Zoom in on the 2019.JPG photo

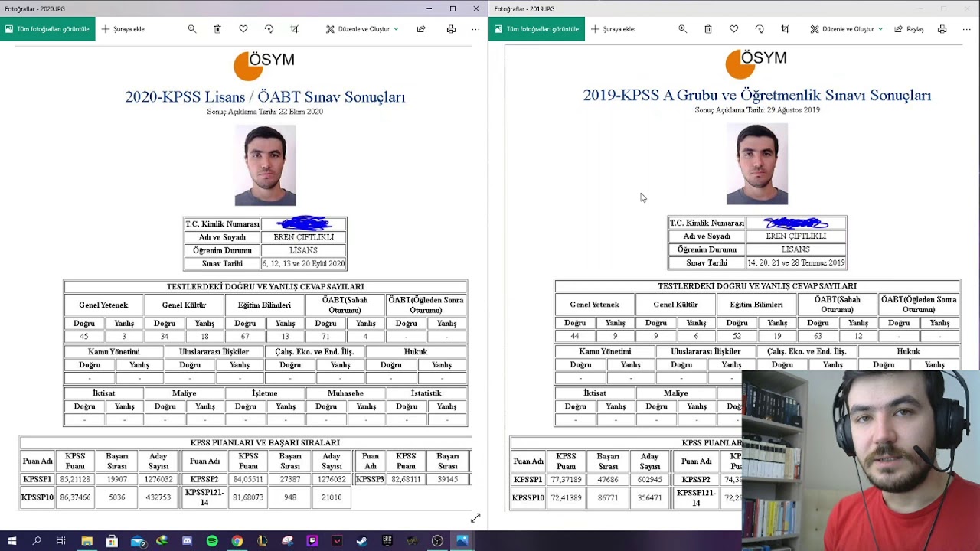(683, 29)
